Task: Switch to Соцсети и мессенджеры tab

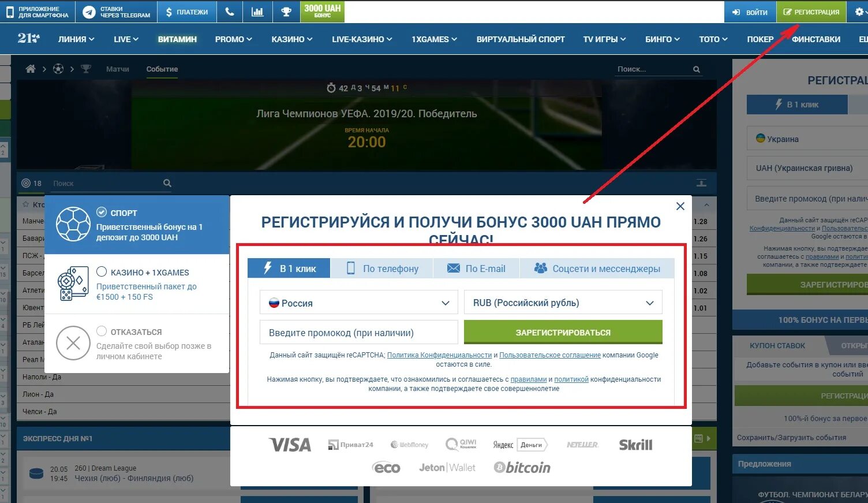Action: click(x=597, y=269)
